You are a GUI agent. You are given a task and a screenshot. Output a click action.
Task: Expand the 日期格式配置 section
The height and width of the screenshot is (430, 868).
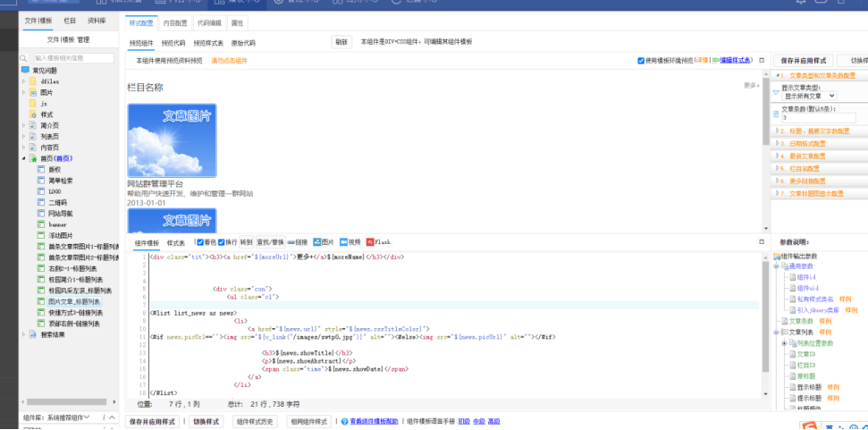807,143
